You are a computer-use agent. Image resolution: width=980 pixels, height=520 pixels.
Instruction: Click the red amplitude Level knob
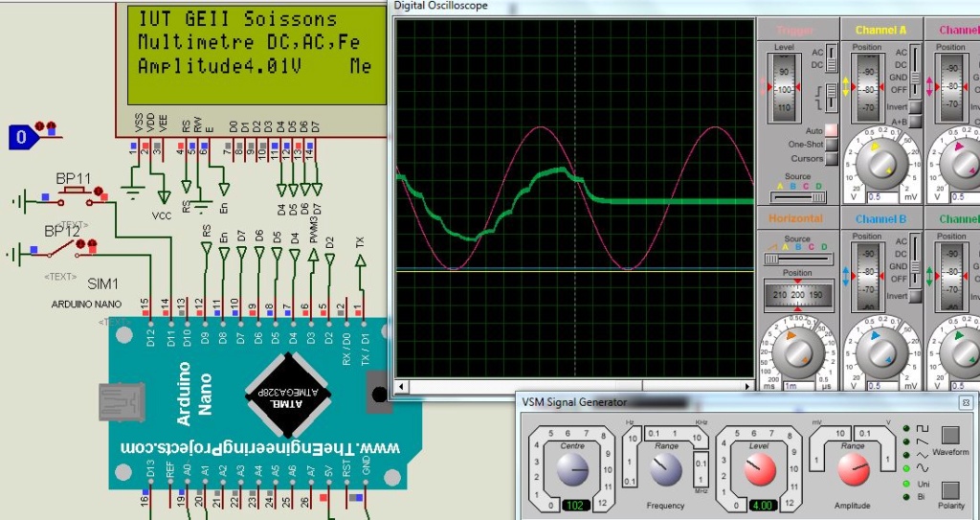pyautogui.click(x=759, y=468)
